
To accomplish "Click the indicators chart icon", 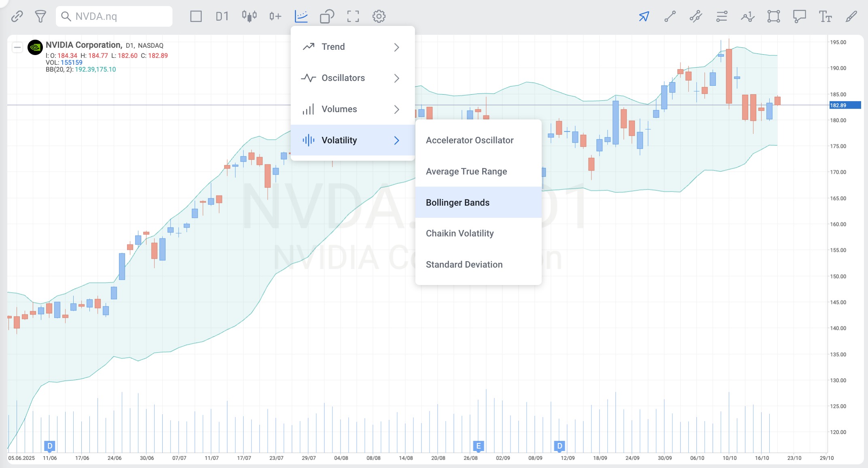I will [x=301, y=16].
